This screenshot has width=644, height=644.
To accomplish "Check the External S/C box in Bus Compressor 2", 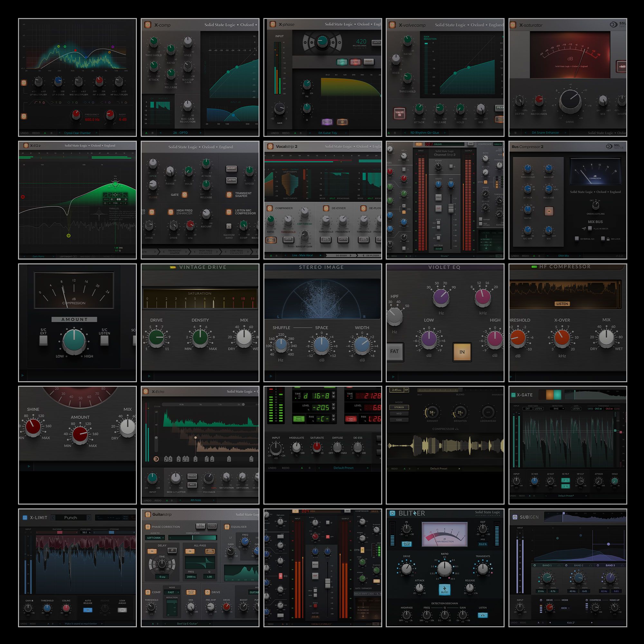I will (x=577, y=239).
